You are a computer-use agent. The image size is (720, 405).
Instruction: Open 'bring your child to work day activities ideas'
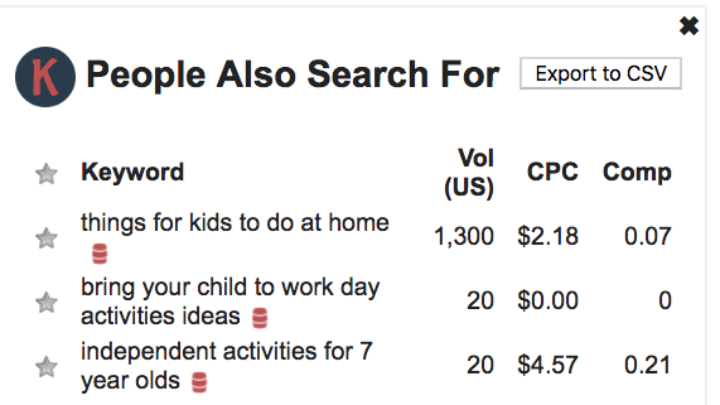pos(230,288)
